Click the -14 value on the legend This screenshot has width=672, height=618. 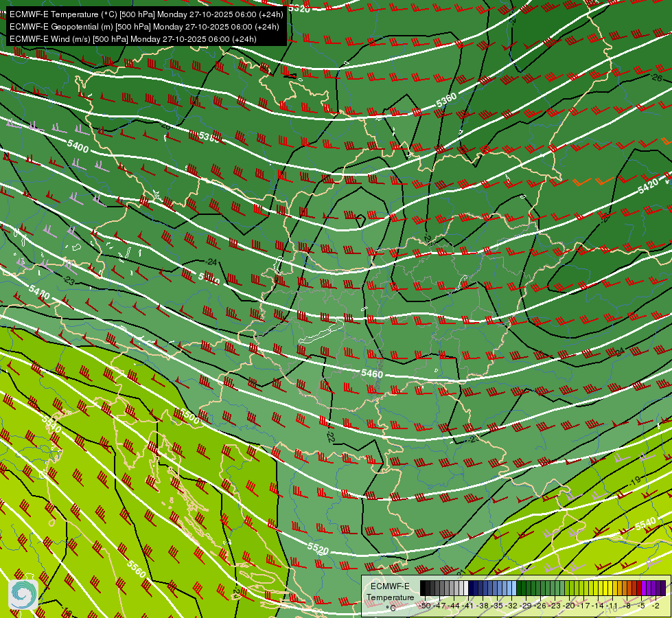click(599, 606)
